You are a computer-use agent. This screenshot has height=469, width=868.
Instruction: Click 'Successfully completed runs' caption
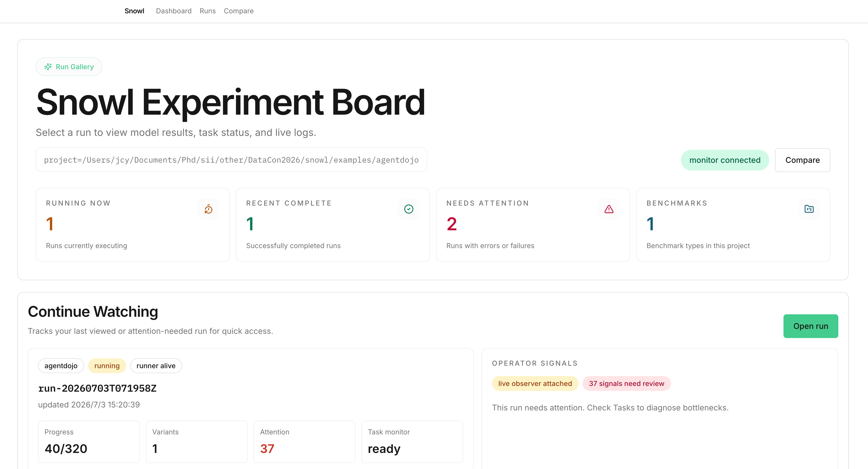[x=293, y=246]
